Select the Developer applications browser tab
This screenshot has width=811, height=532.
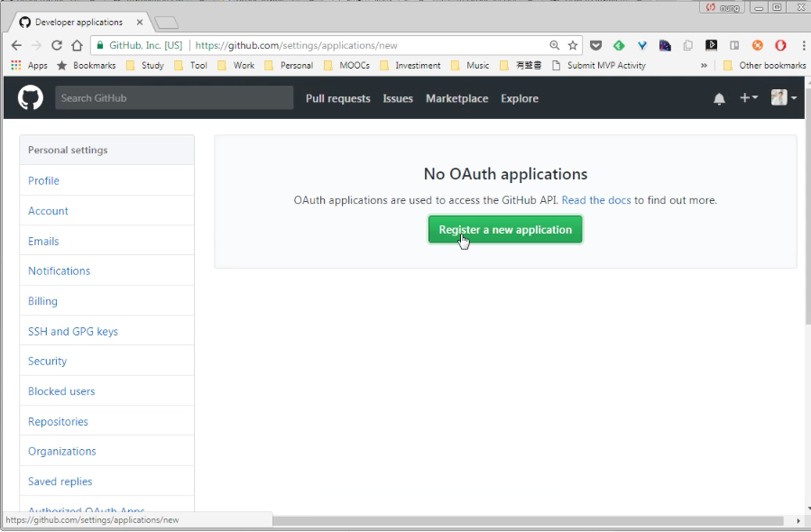tap(79, 23)
